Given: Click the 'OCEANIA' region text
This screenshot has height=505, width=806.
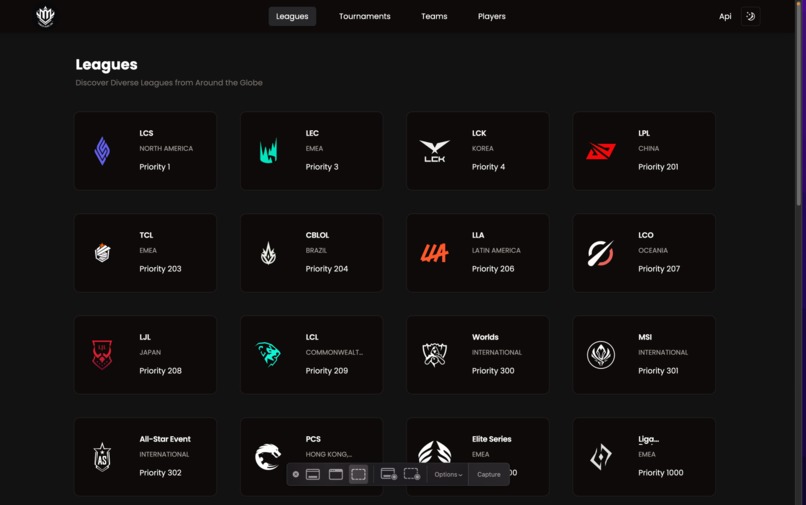Looking at the screenshot, I should (653, 250).
